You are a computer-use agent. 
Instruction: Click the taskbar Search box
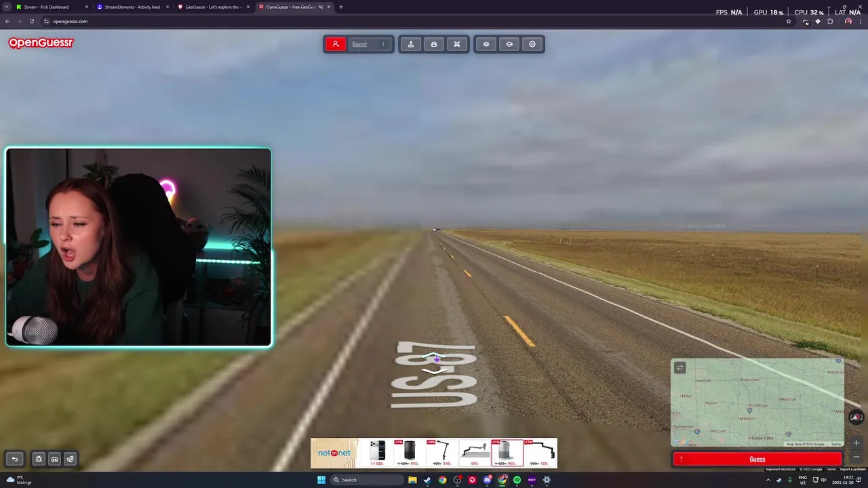pyautogui.click(x=366, y=480)
